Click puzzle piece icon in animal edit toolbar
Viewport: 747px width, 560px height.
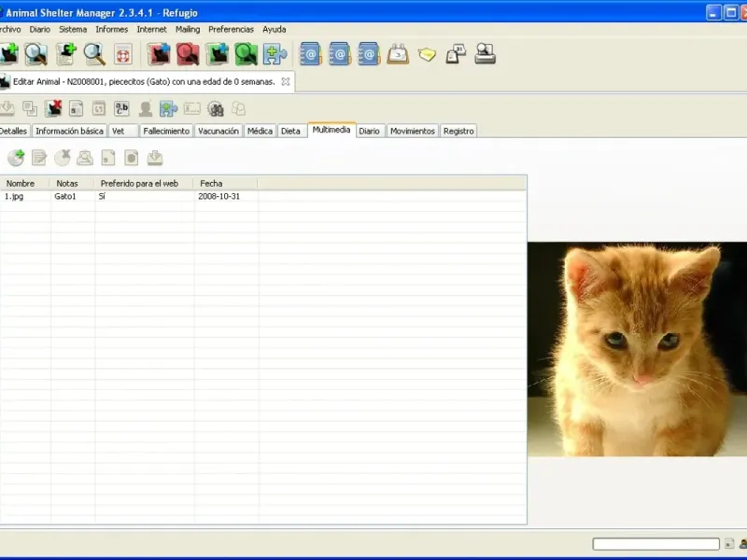click(168, 108)
